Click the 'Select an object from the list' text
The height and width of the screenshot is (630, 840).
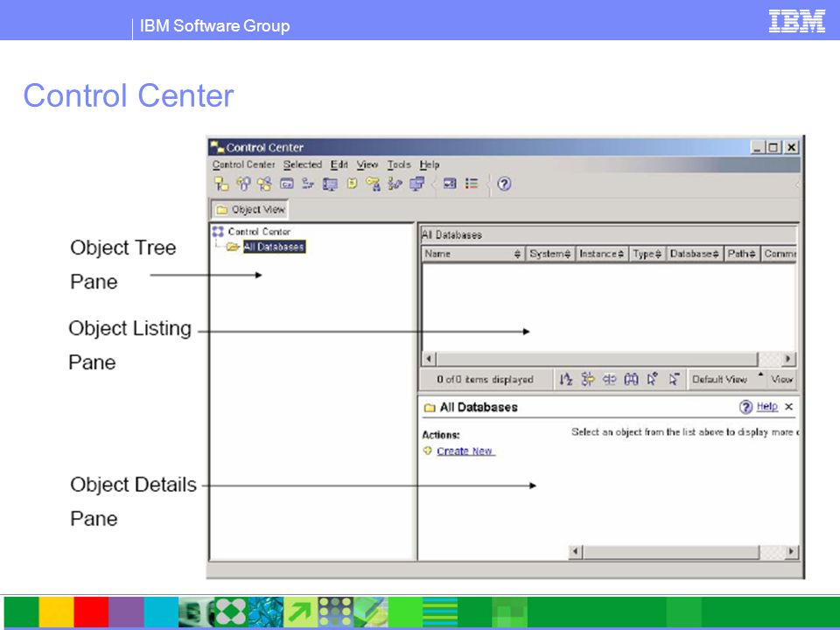(685, 431)
